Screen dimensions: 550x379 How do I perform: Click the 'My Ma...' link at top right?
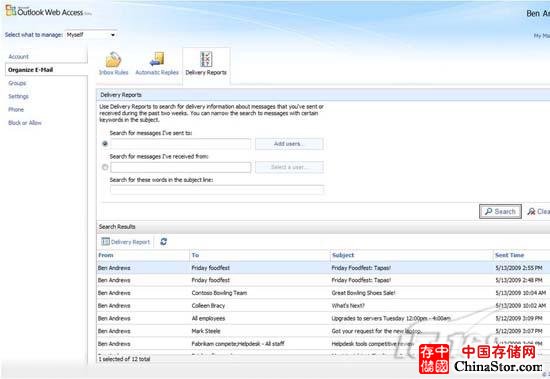click(x=542, y=35)
